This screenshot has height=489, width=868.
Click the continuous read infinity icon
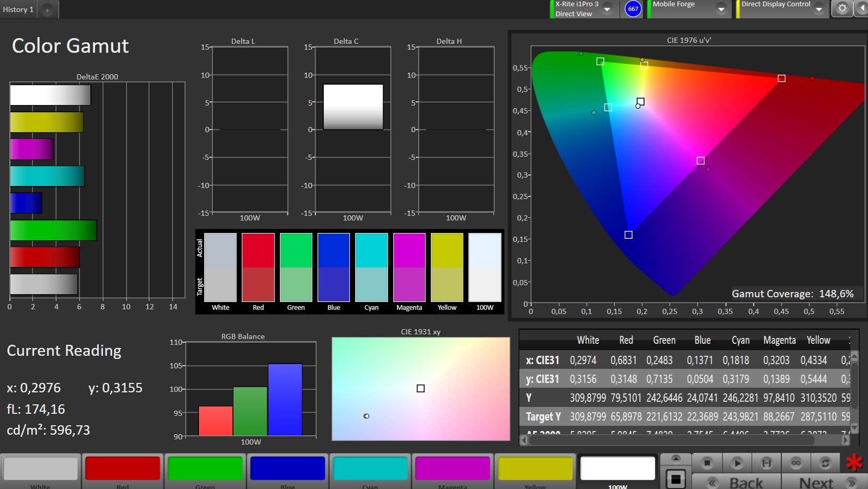click(796, 463)
